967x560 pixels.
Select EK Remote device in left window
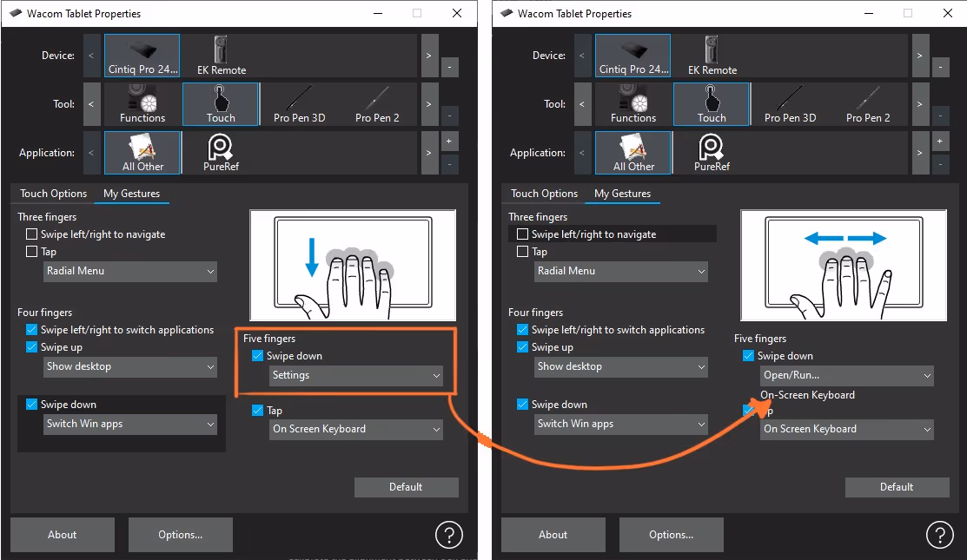tap(222, 56)
